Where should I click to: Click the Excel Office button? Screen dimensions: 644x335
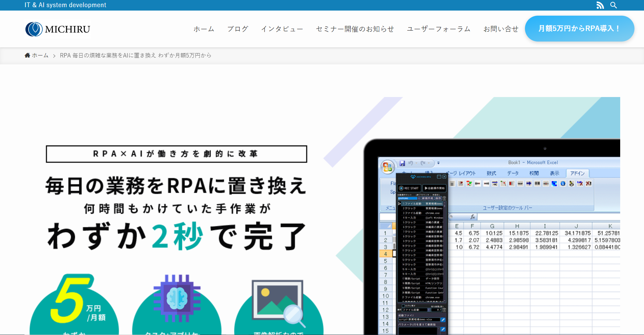[387, 166]
